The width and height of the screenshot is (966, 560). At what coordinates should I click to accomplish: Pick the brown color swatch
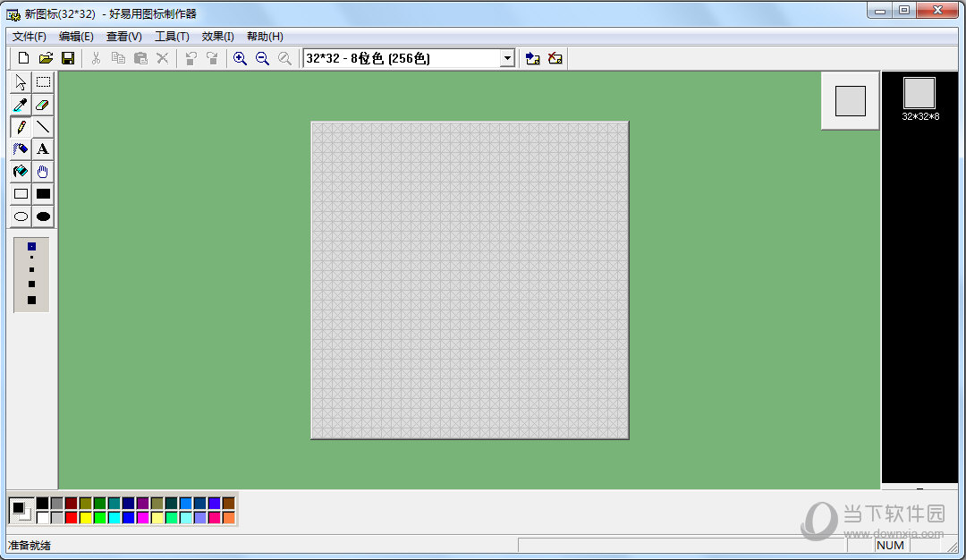pyautogui.click(x=229, y=504)
